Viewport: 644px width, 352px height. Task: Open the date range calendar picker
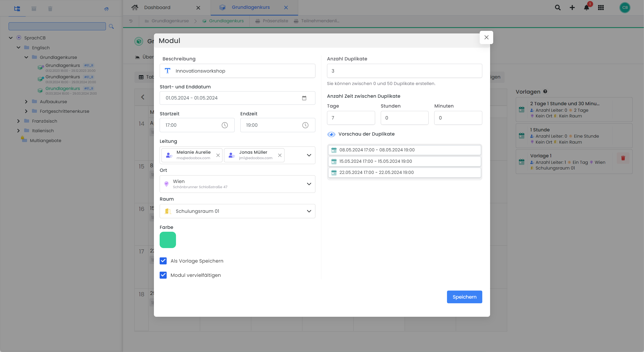click(x=304, y=98)
